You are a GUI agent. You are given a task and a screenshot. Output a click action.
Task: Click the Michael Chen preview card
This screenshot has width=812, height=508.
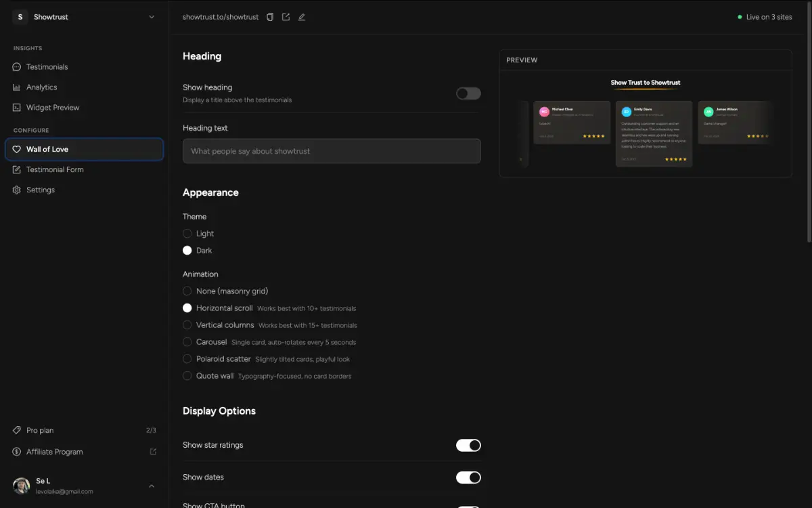(572, 123)
